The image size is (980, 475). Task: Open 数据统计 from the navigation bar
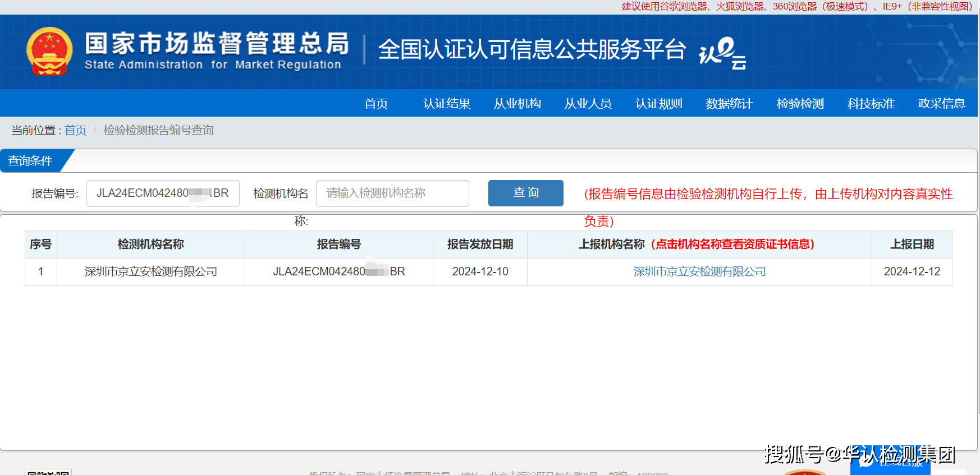click(730, 104)
